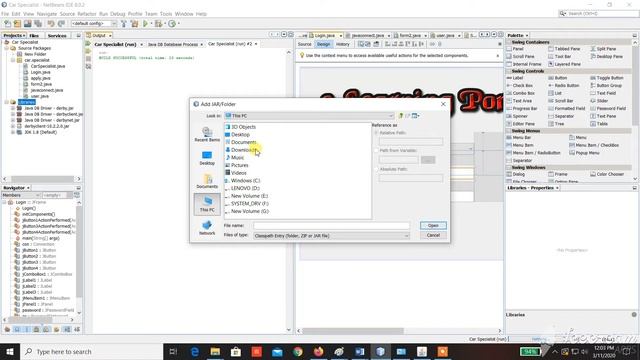640x360 pixels.
Task: Collapse the Libraries tree node
Action: [6, 102]
